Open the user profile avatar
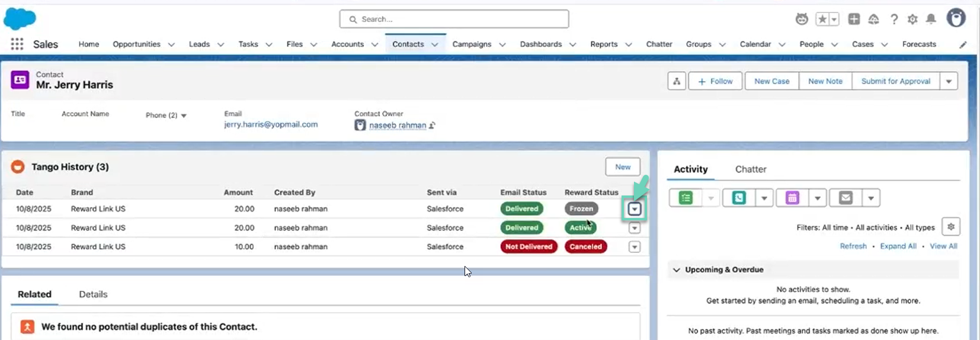Viewport: 980px width, 340px height. coord(956,18)
